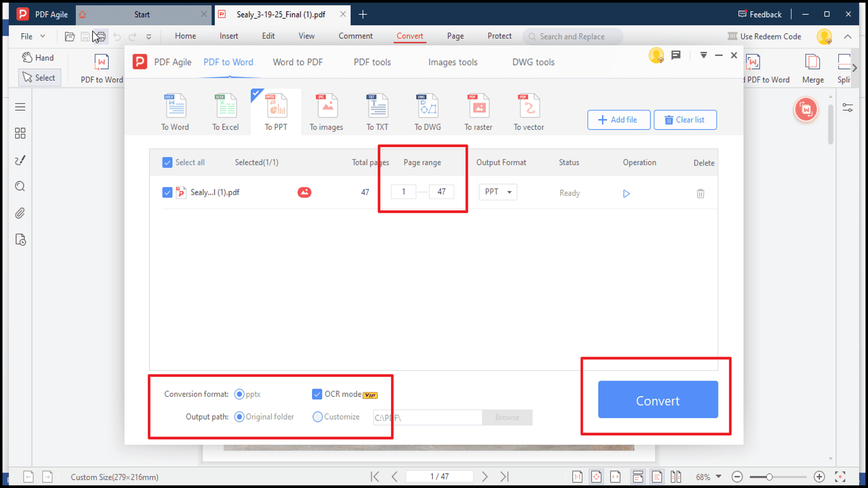Click the zoom in plus icon

[819, 477]
